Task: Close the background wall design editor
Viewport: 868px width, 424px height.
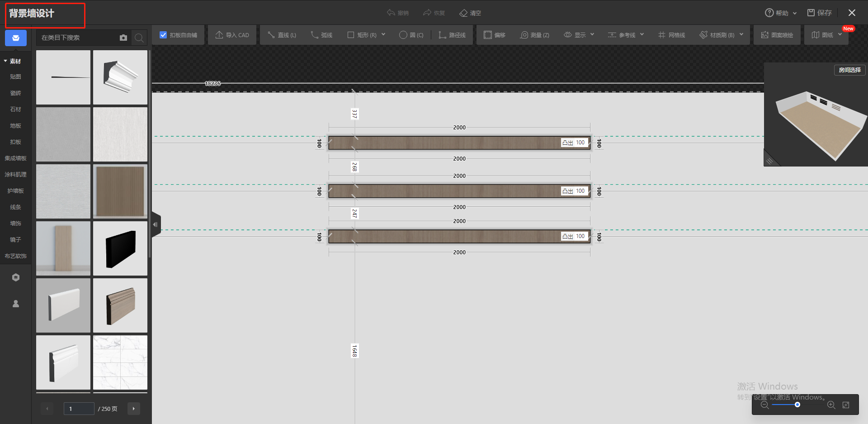Action: coord(852,13)
